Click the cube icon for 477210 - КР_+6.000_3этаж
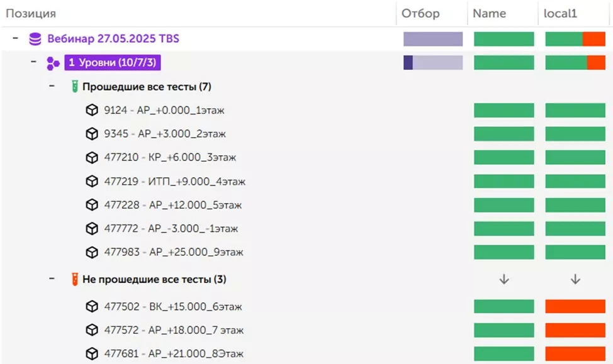 point(92,158)
